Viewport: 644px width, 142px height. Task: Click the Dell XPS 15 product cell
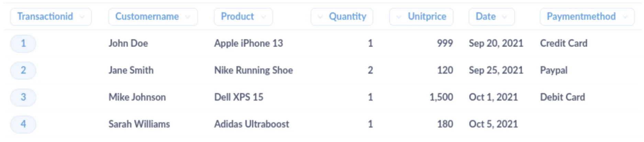coord(238,97)
